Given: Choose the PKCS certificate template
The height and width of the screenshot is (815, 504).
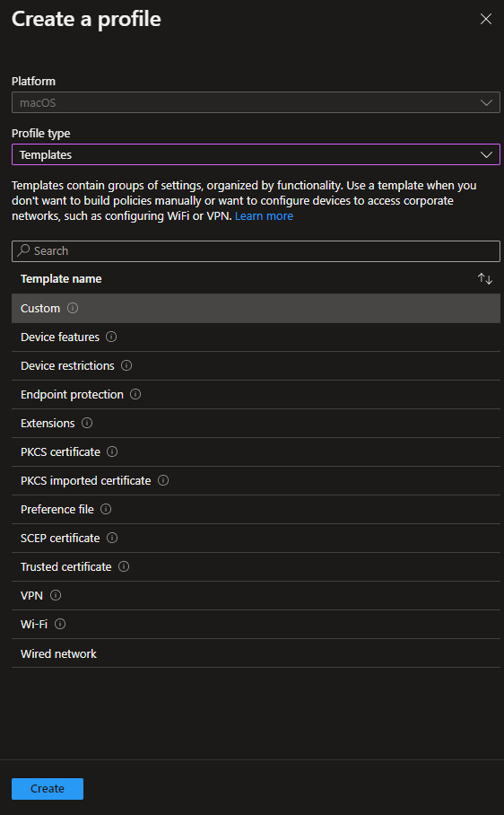Looking at the screenshot, I should [256, 451].
